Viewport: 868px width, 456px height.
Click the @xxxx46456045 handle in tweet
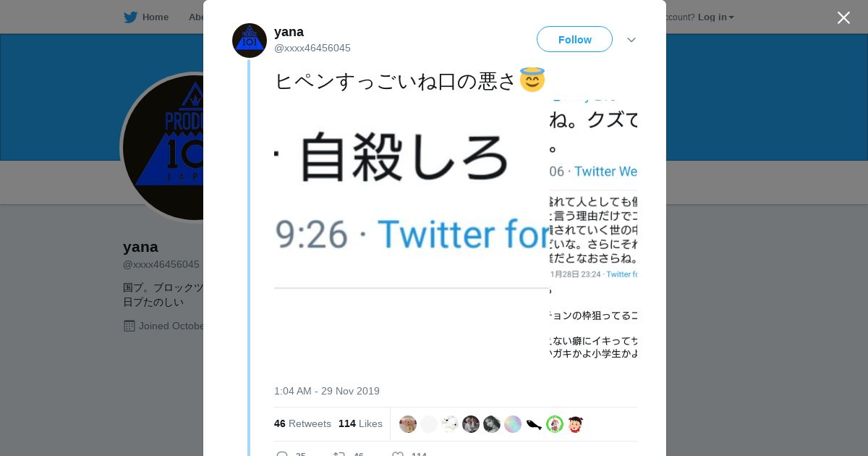(312, 48)
